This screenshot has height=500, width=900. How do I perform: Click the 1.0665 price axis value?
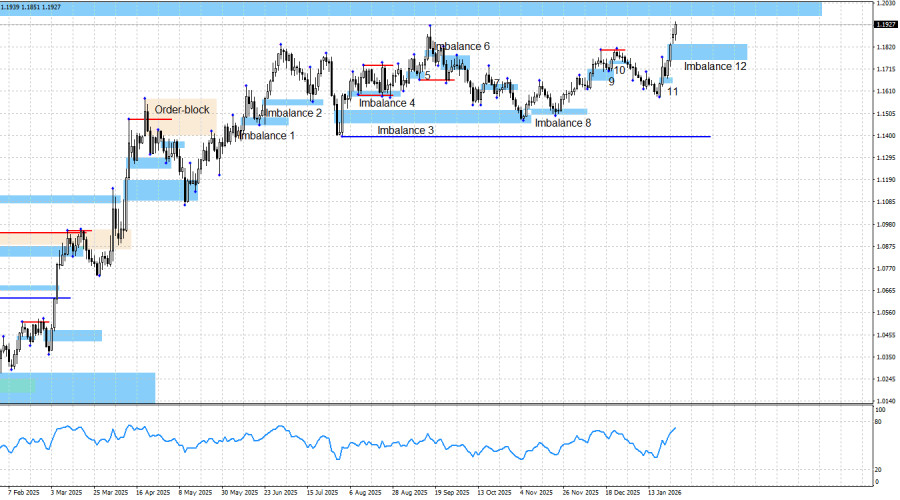point(886,290)
